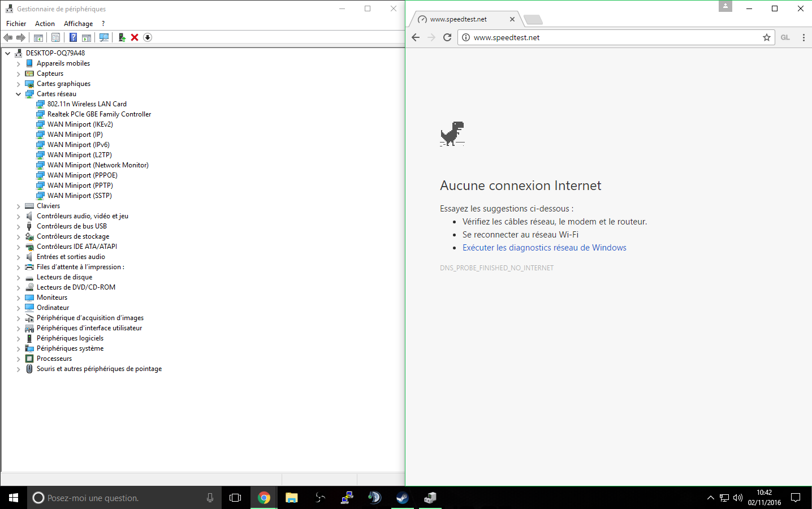
Task: Expand the Lecteurs de disque category
Action: (19, 277)
